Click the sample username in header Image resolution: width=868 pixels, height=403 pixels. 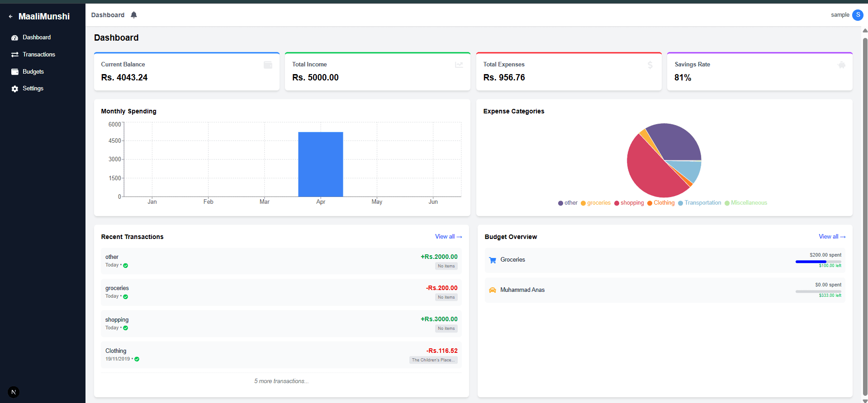840,15
